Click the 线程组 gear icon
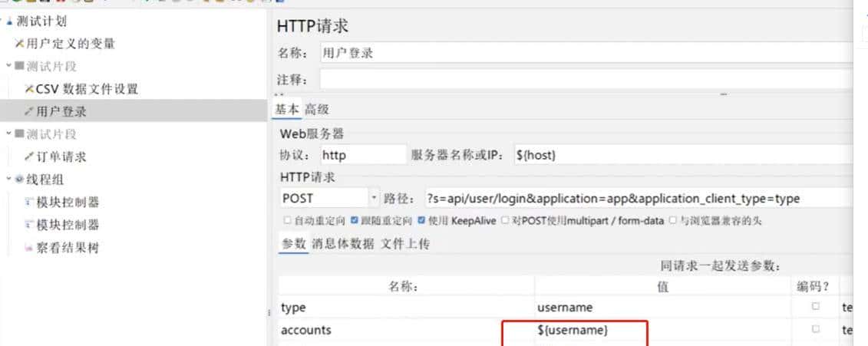Viewport: 868px width, 346px height. (19, 180)
